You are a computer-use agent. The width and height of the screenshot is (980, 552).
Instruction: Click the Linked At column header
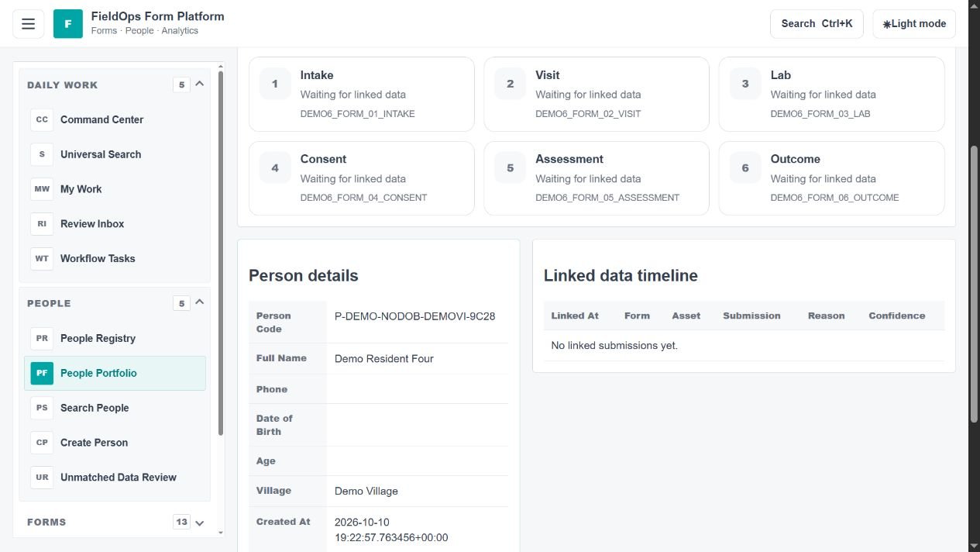coord(575,316)
